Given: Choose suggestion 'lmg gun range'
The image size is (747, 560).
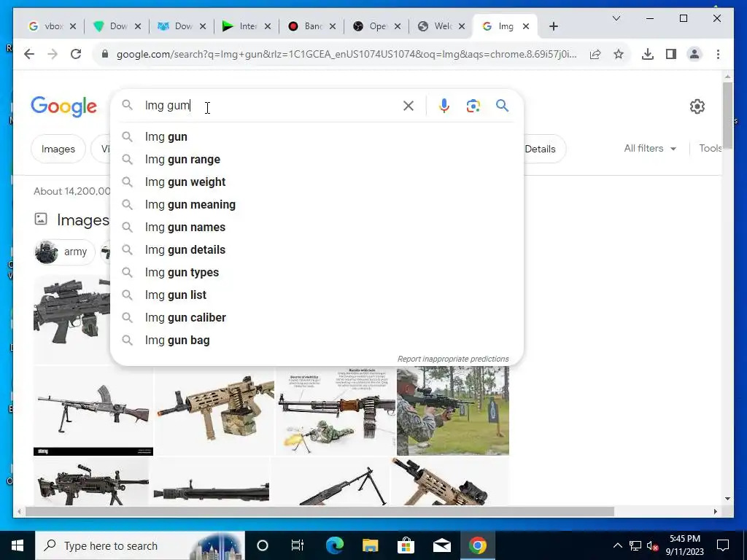Looking at the screenshot, I should click(317, 160).
